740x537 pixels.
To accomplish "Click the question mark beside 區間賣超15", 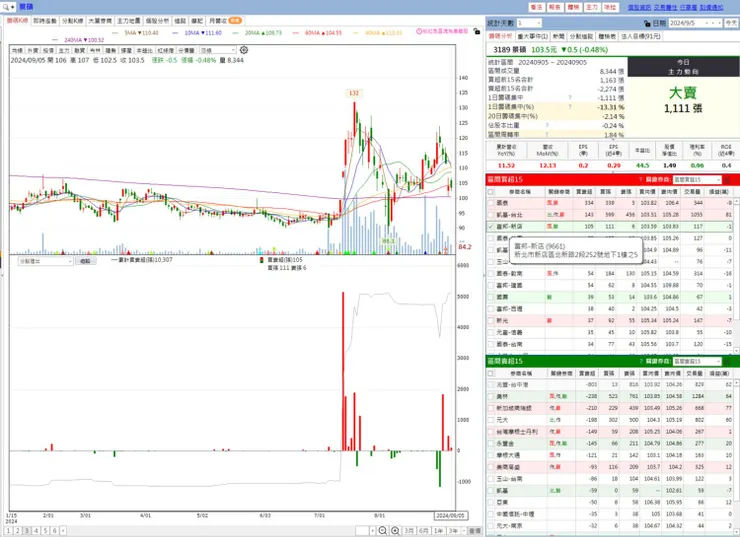I will pyautogui.click(x=640, y=361).
